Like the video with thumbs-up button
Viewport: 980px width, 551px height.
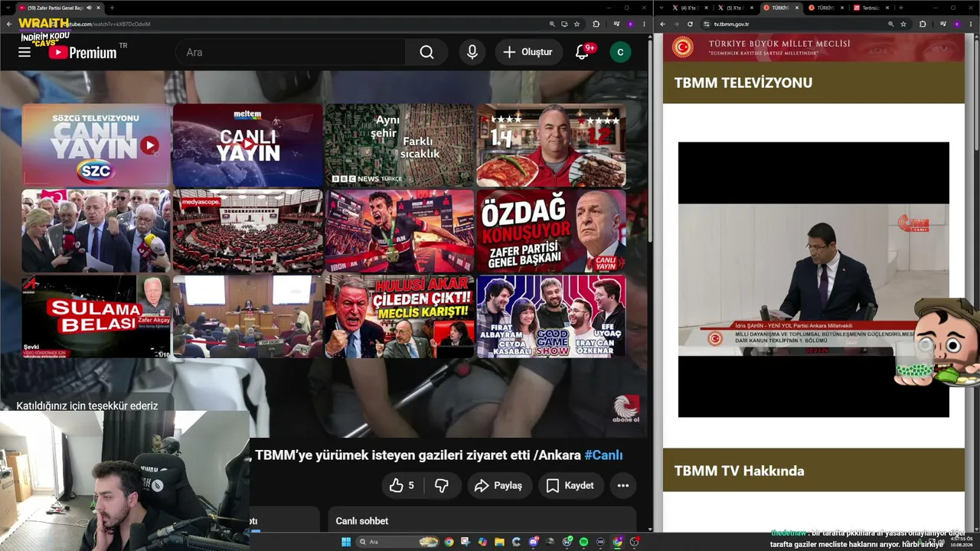(402, 485)
